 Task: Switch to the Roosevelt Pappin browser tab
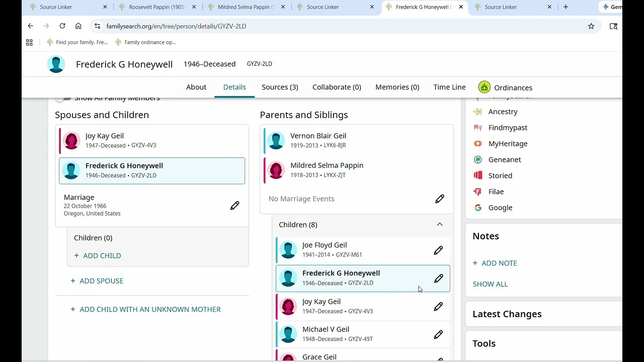(157, 7)
